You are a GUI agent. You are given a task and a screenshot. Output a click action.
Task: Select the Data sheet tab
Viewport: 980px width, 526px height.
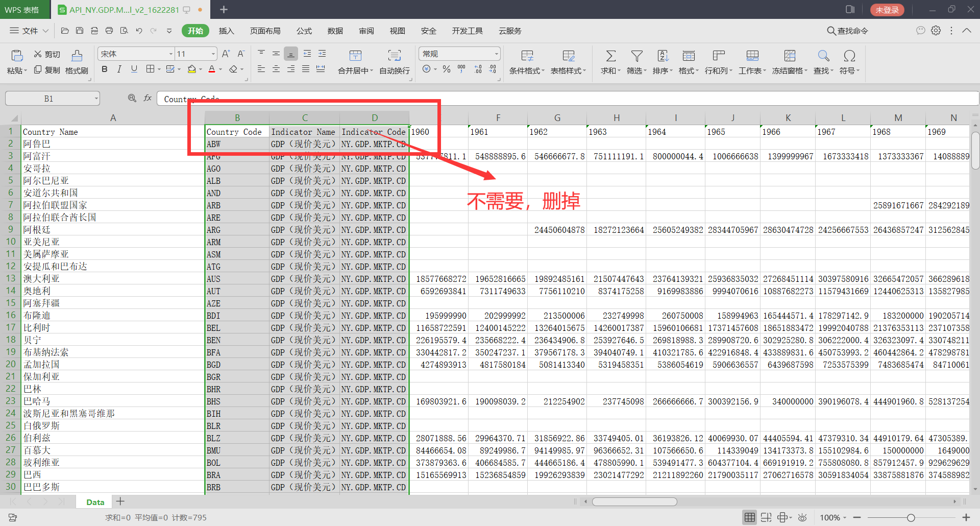95,502
